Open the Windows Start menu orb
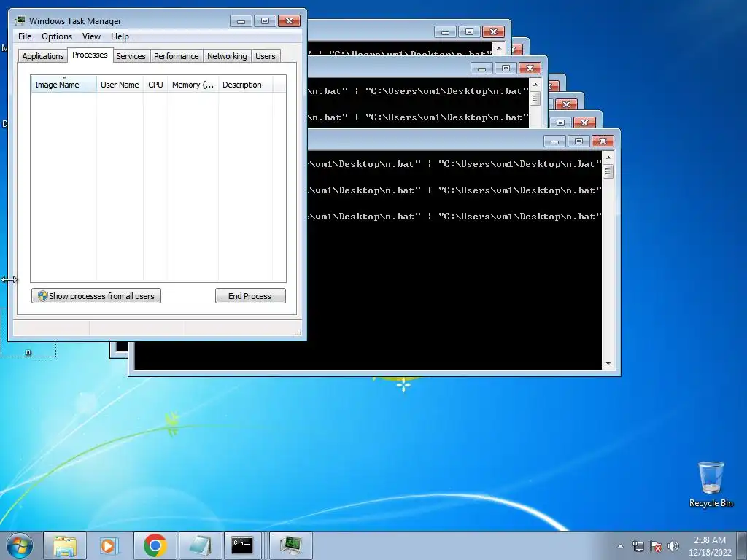Image resolution: width=747 pixels, height=560 pixels. coord(20,545)
